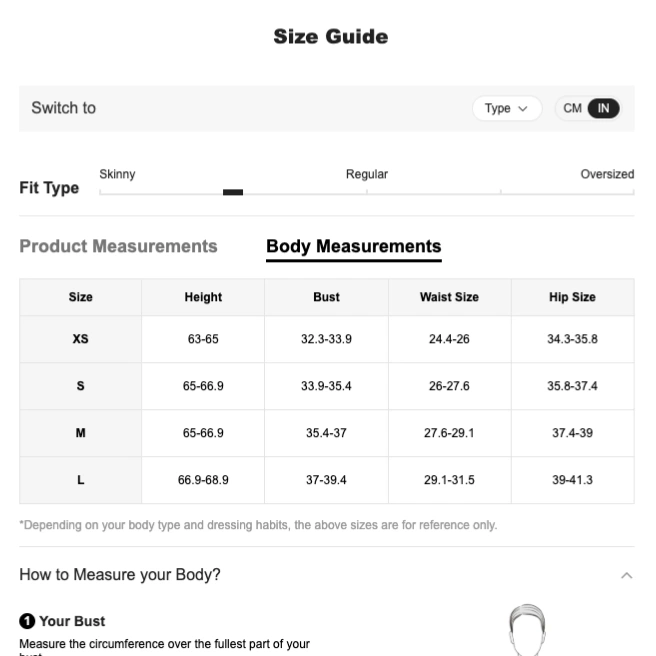
Task: Open the Product Measurements tab
Action: click(118, 246)
